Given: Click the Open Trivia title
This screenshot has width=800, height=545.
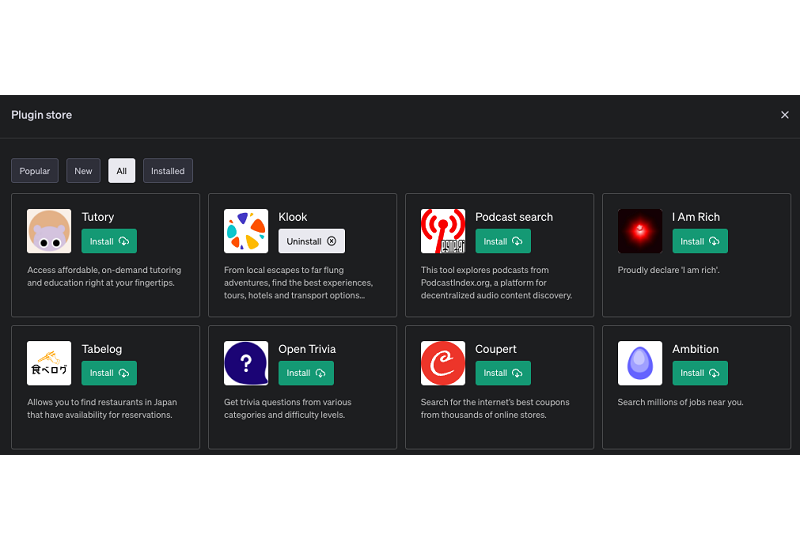Looking at the screenshot, I should 307,349.
